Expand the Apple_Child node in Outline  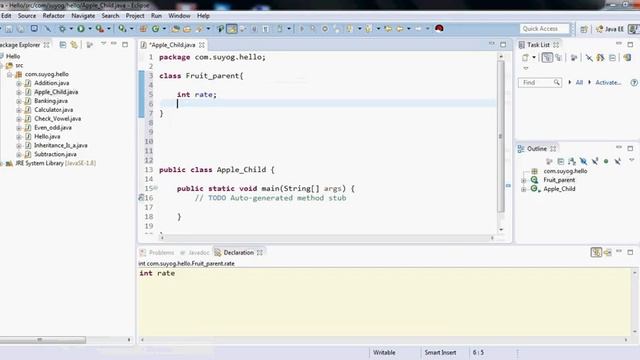524,189
